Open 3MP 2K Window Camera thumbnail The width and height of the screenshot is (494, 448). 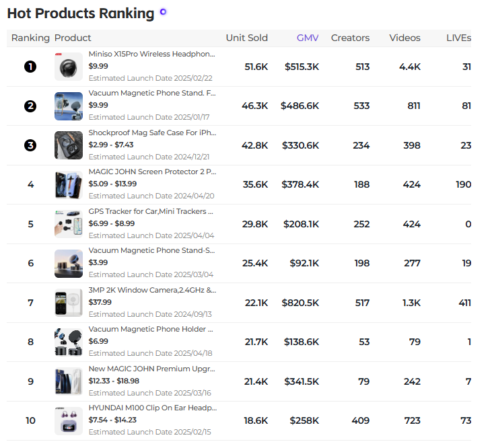click(x=69, y=303)
